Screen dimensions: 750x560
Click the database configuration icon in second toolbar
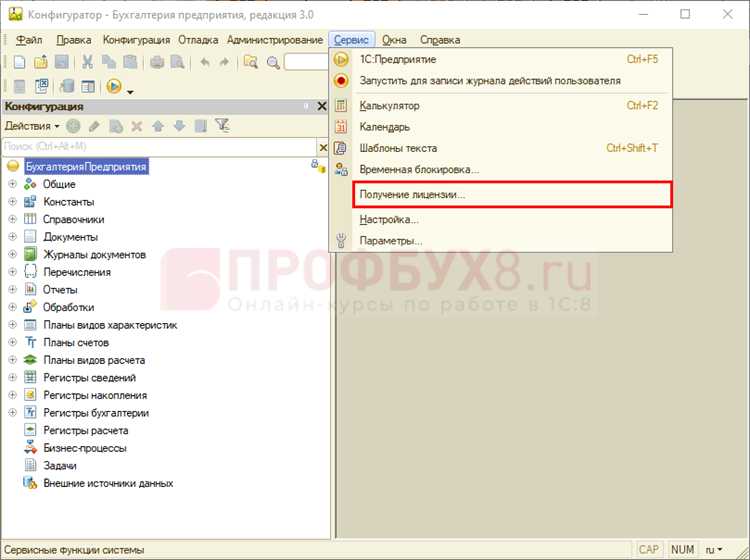tap(66, 86)
